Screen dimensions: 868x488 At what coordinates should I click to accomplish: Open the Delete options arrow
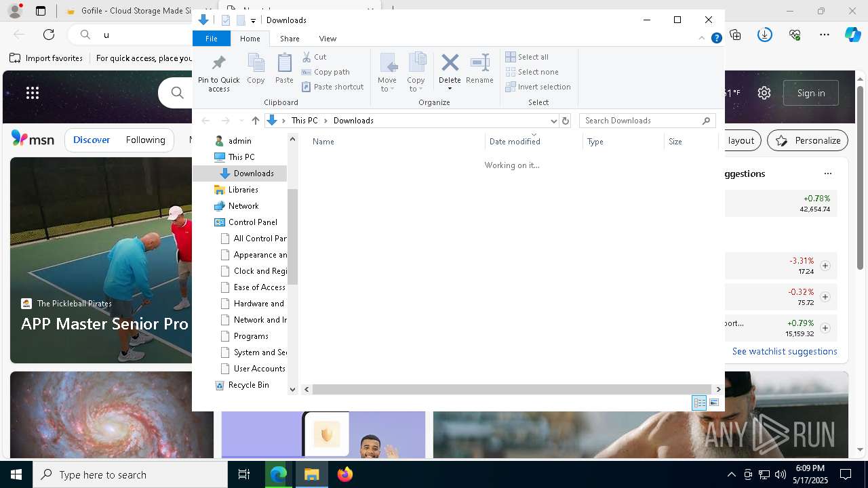(450, 89)
